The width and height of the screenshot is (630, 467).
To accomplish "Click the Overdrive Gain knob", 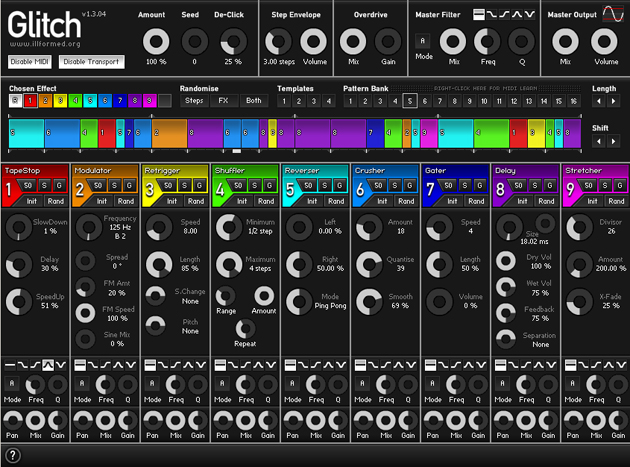I will (388, 41).
